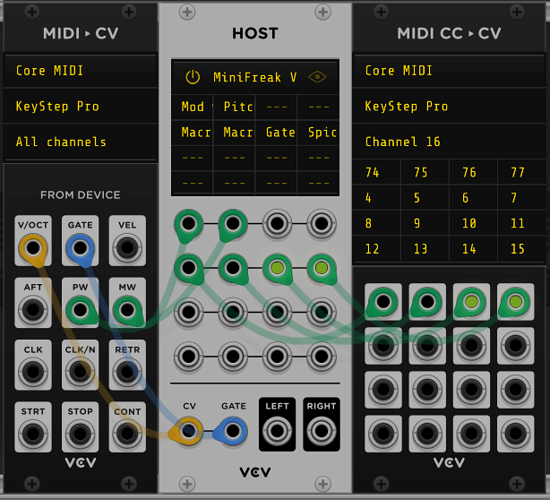The width and height of the screenshot is (550, 500).
Task: Click the V/OCT output jack
Action: click(33, 248)
